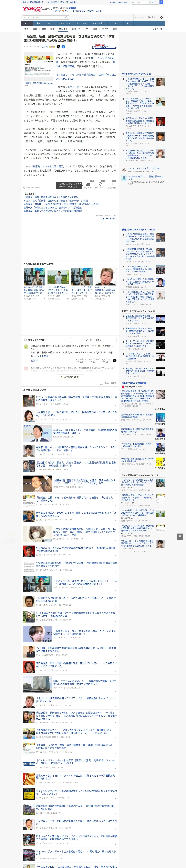Image resolution: width=186 pixels, height=868 pixels.
Task: Click the ヘルプ link at top
Action: [127, 2]
